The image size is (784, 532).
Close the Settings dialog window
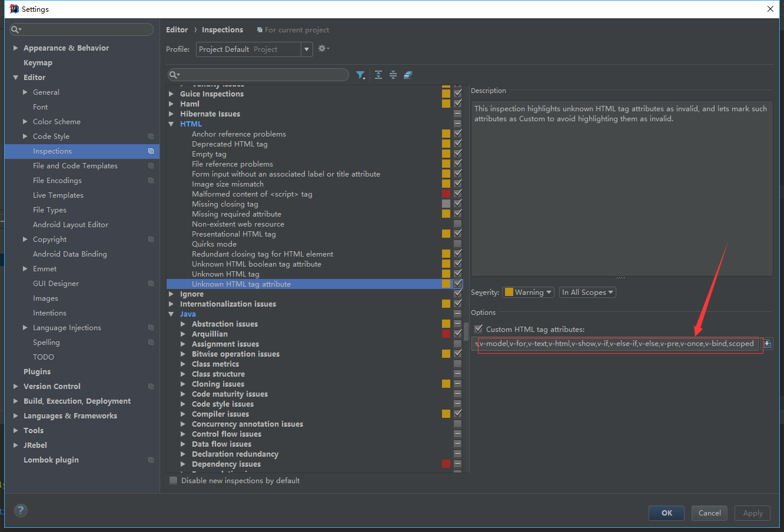tap(770, 9)
